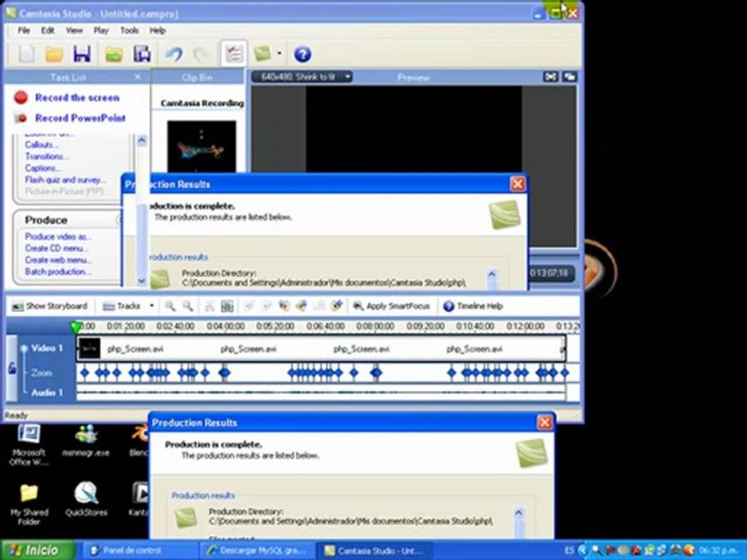747x560 pixels.
Task: Open My Shared Folder desktop icon
Action: click(29, 504)
